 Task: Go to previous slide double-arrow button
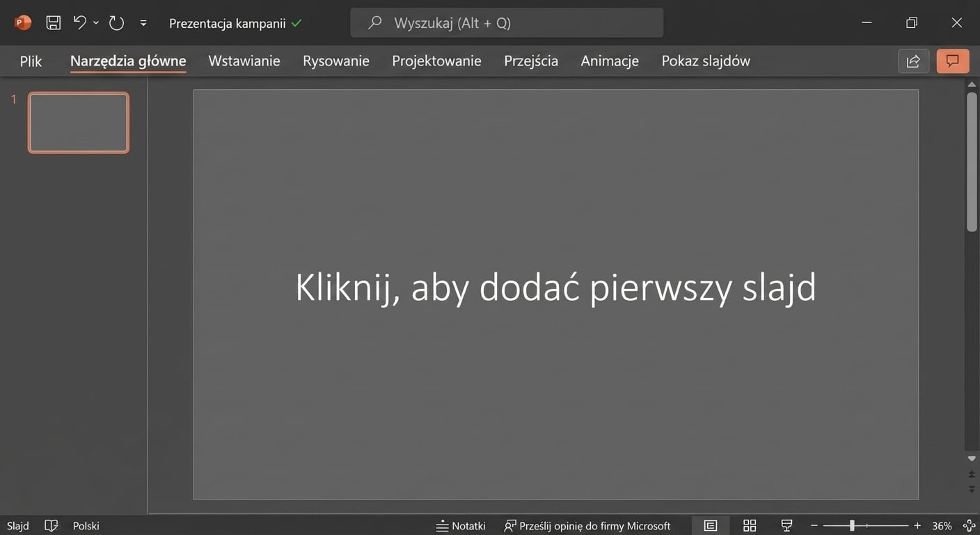[x=972, y=474]
